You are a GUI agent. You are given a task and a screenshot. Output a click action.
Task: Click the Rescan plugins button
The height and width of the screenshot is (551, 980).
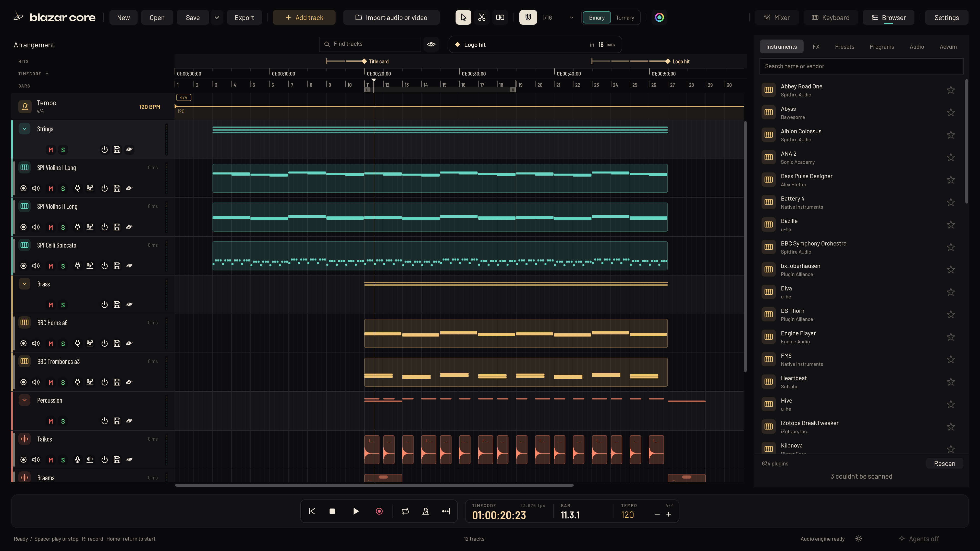945,464
